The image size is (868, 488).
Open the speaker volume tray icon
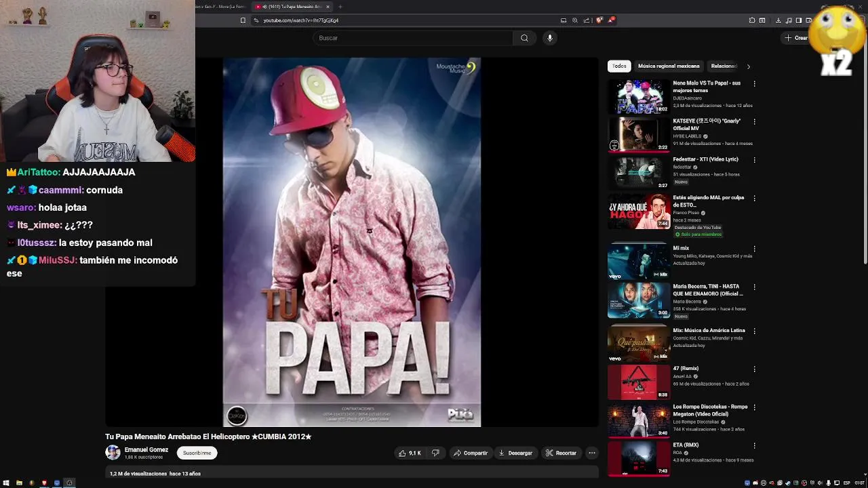(820, 483)
